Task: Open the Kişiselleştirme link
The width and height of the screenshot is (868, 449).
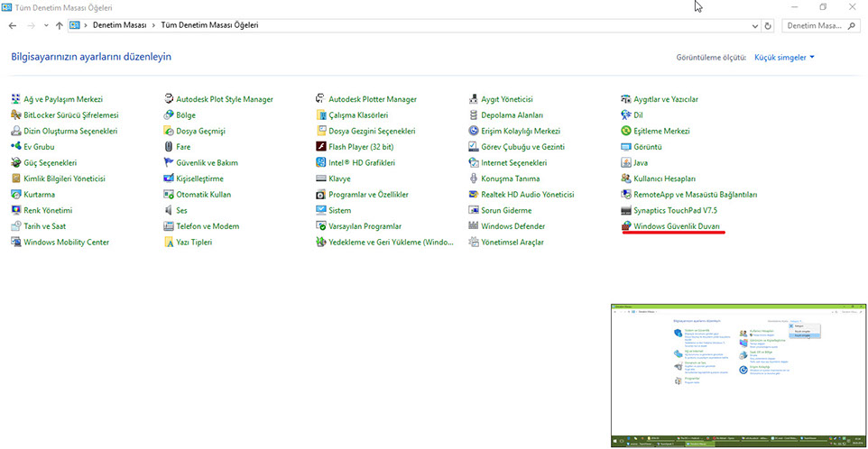Action: click(x=199, y=179)
